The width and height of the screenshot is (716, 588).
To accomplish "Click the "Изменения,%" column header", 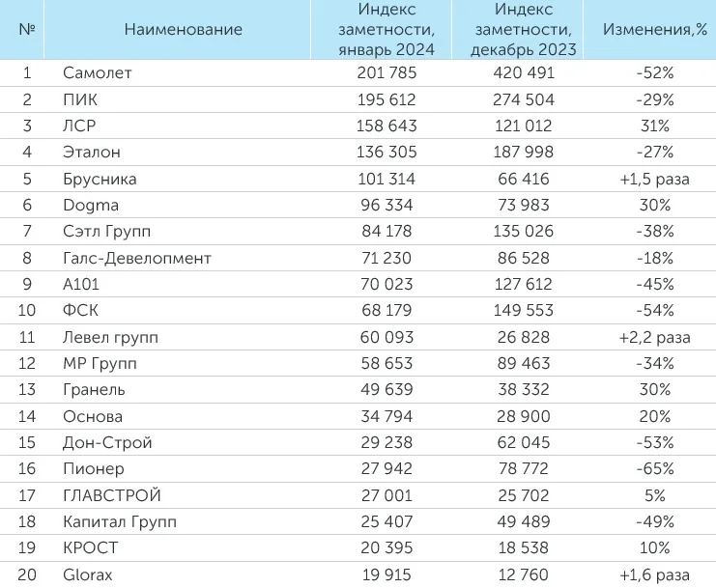I will pos(654,29).
